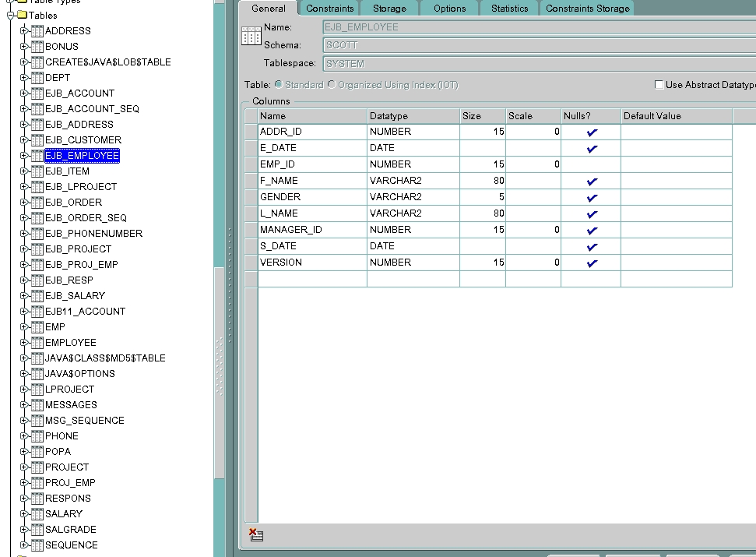Switch to the General tab
This screenshot has width=756, height=557.
click(x=269, y=9)
